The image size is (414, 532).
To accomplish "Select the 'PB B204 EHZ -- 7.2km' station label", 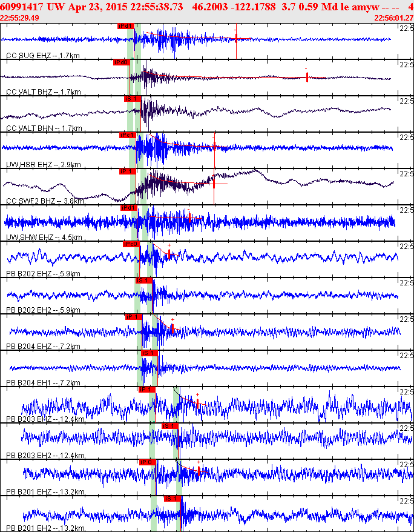I will [x=43, y=347].
